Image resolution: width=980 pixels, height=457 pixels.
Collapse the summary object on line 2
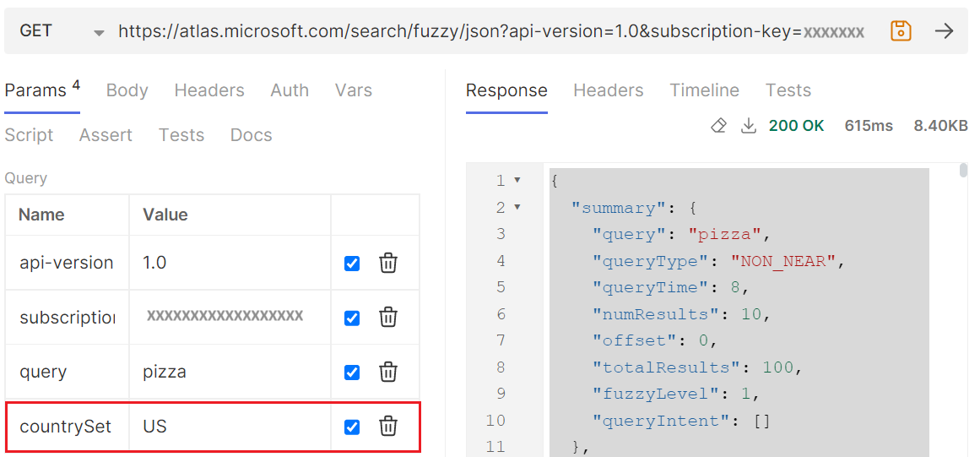click(517, 207)
